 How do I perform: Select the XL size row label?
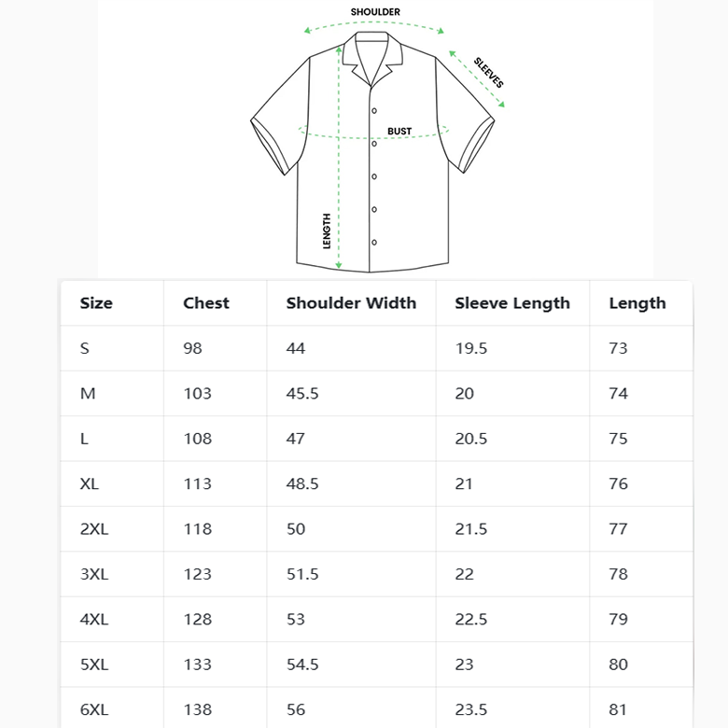[x=90, y=483]
